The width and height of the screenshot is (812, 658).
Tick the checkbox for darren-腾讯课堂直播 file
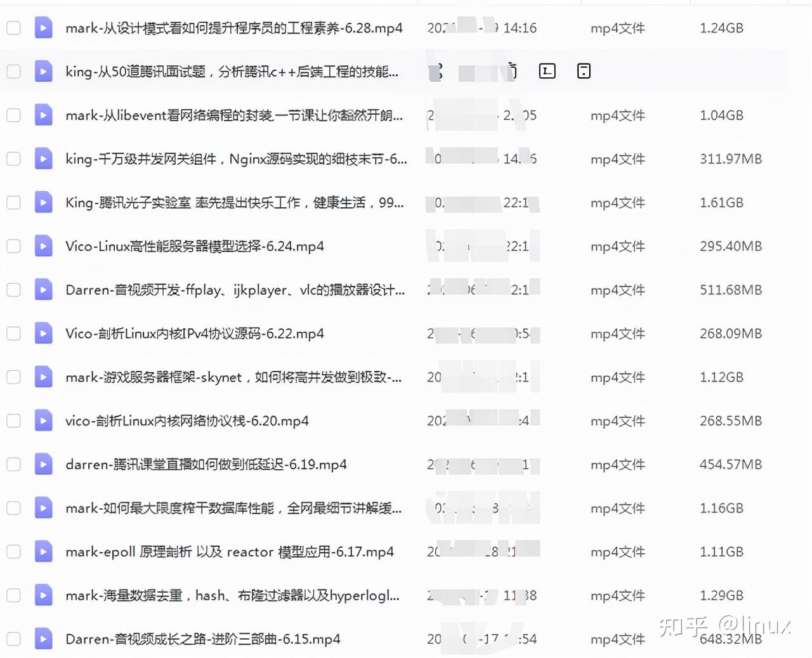pos(13,465)
